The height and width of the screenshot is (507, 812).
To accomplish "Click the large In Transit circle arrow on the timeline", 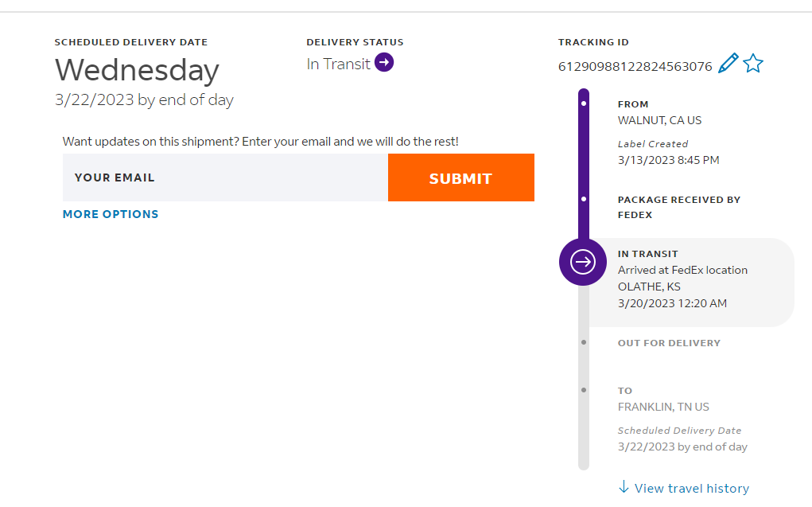I will click(583, 261).
